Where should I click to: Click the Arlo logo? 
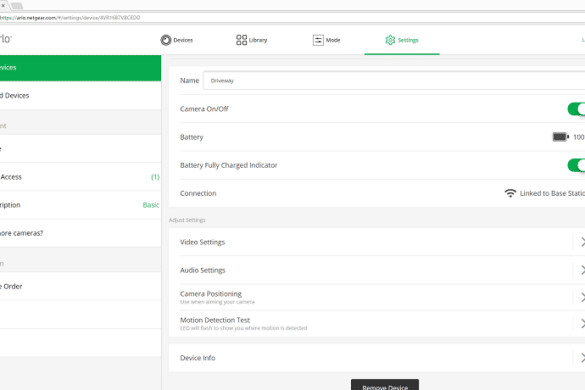pos(6,38)
